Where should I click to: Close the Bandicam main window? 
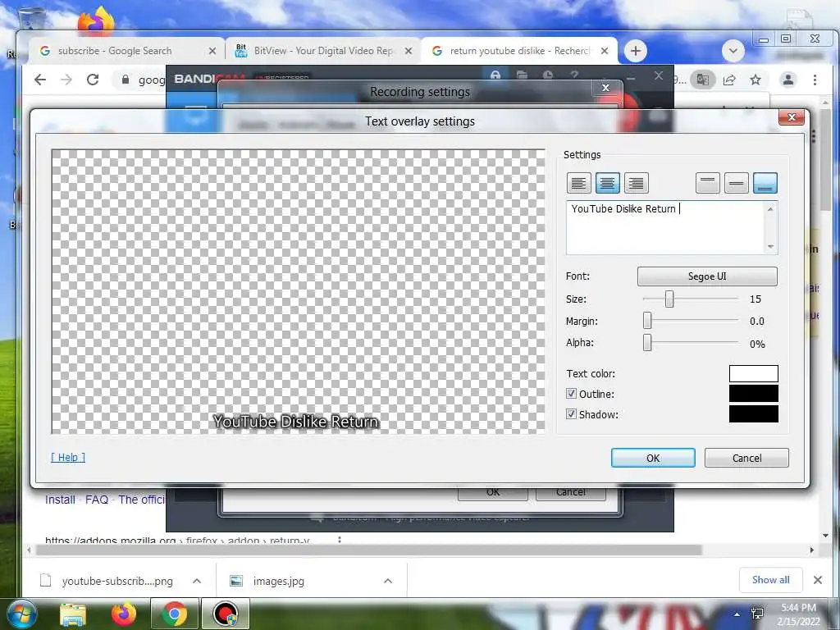pos(659,76)
